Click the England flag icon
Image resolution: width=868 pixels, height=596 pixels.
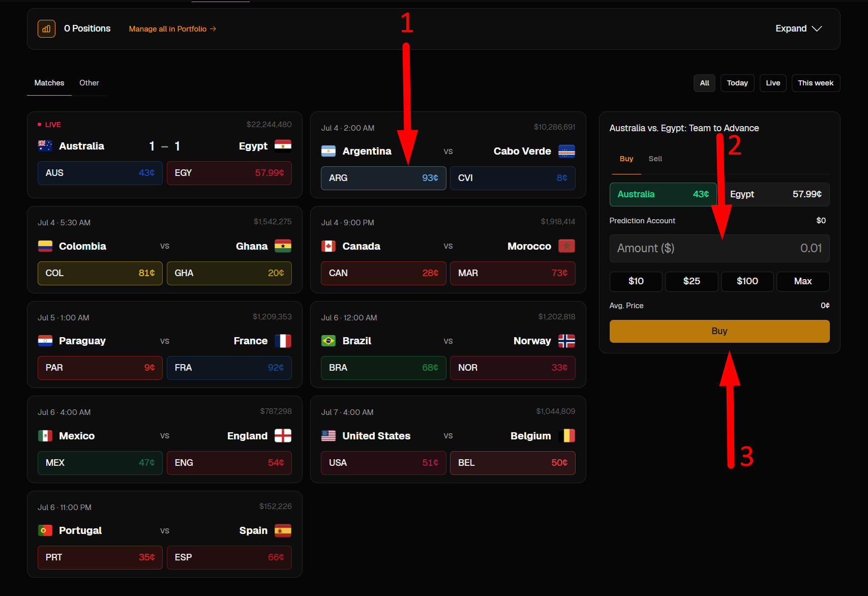click(283, 436)
